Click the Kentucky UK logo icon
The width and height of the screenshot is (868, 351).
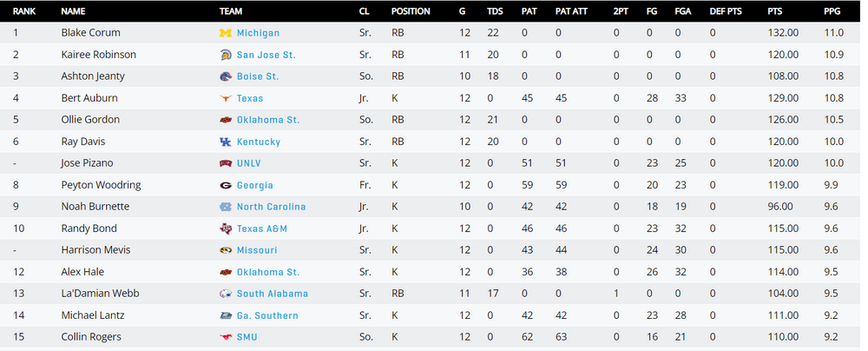click(226, 142)
